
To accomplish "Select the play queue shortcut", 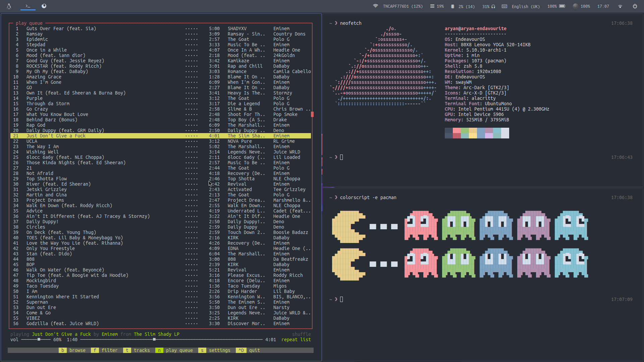I will pos(174,350).
